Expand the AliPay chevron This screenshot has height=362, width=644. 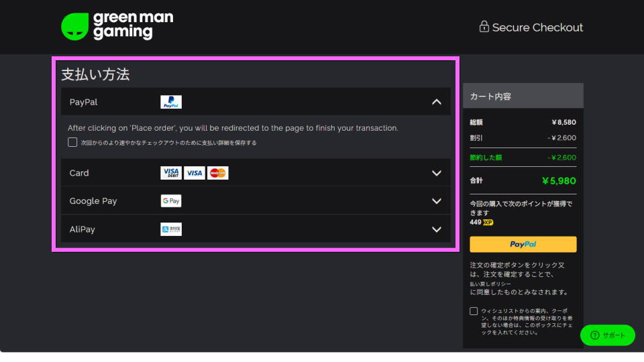[x=437, y=229]
